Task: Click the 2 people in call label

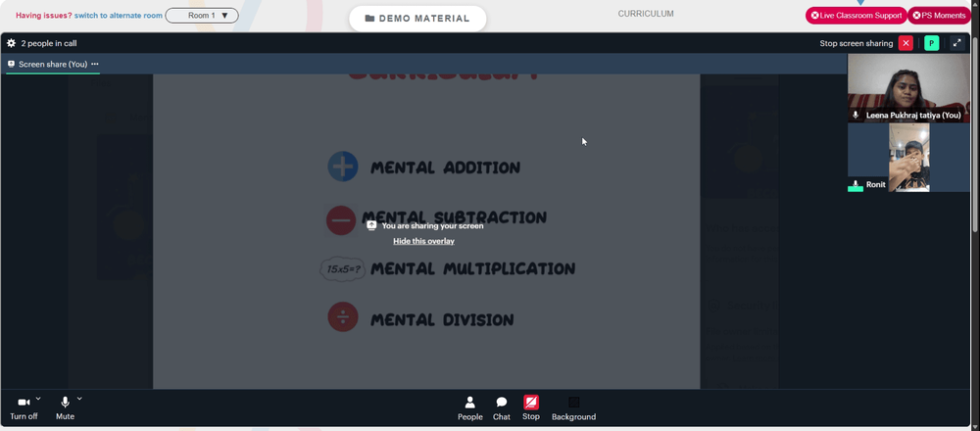Action: [49, 44]
